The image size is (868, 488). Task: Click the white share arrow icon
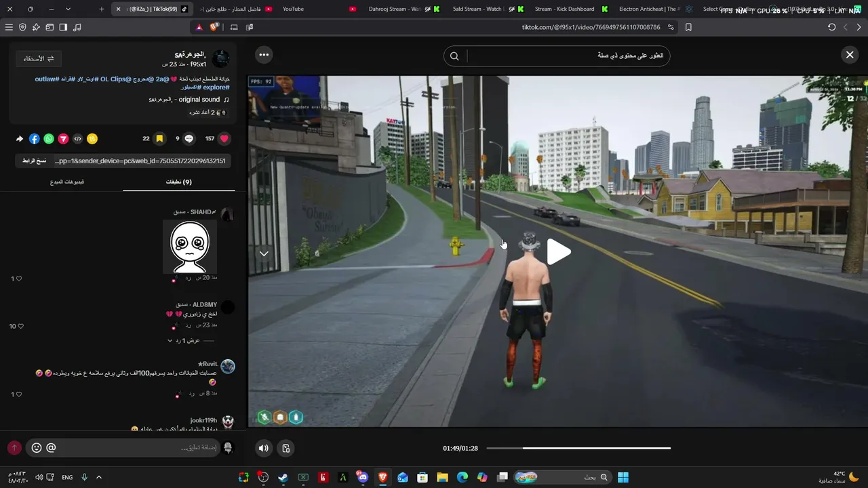[x=20, y=139]
